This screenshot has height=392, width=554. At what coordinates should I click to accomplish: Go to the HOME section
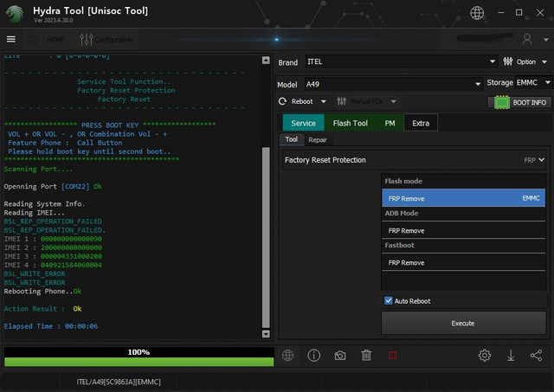55,40
